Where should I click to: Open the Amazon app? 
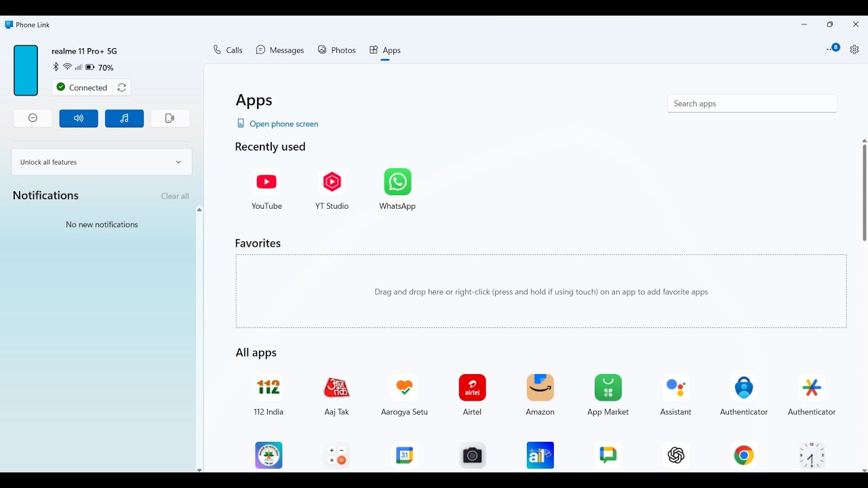coord(540,395)
